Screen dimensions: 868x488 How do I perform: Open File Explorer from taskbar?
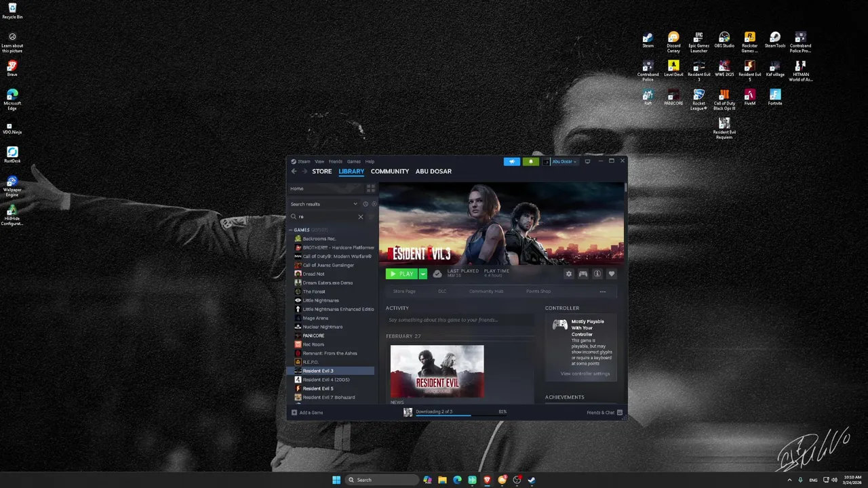coord(442,480)
